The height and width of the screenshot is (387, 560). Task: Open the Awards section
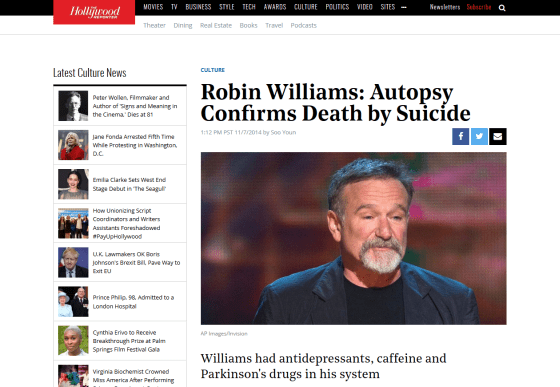(275, 7)
